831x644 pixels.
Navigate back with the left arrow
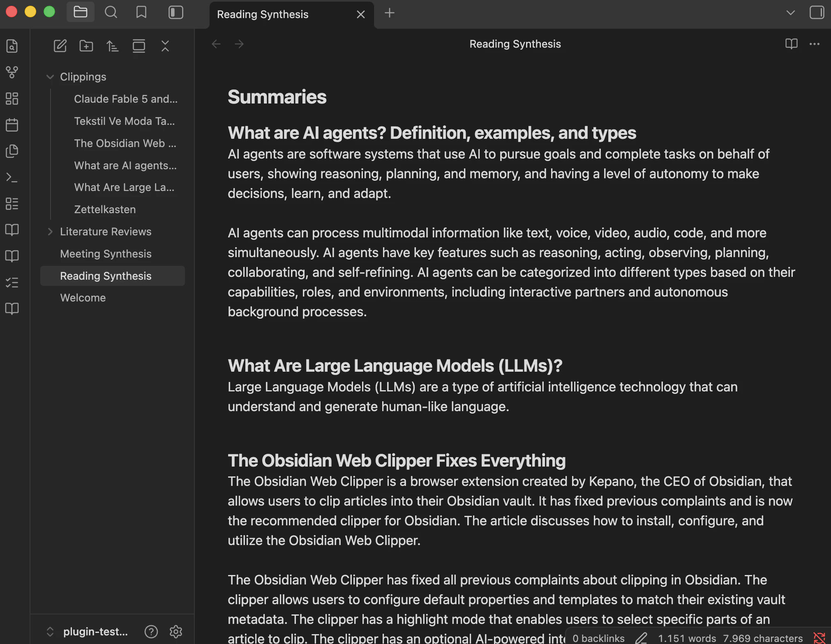point(216,44)
